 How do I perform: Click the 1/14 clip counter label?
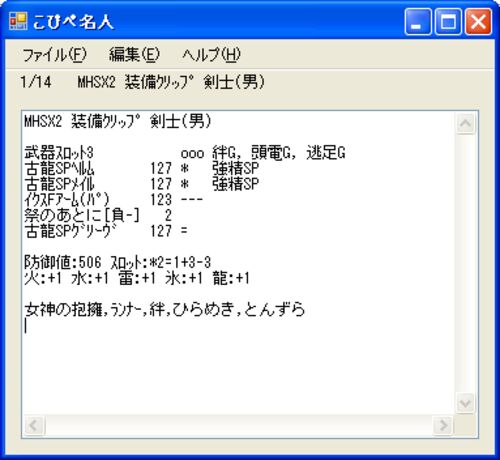pyautogui.click(x=36, y=82)
